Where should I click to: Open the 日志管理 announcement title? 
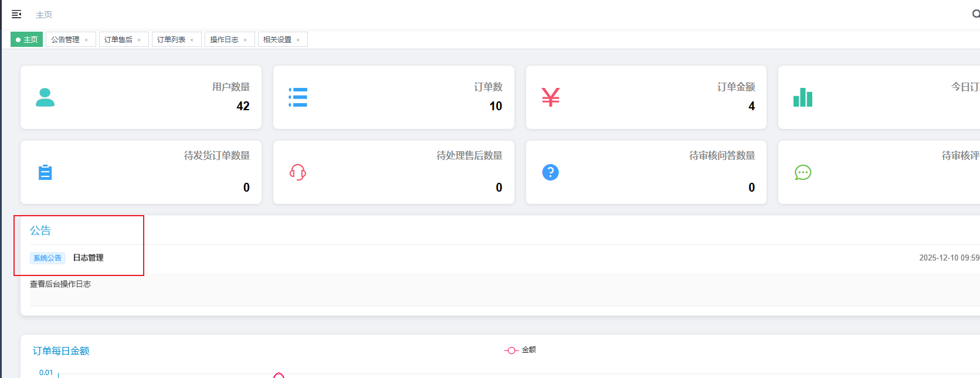88,258
